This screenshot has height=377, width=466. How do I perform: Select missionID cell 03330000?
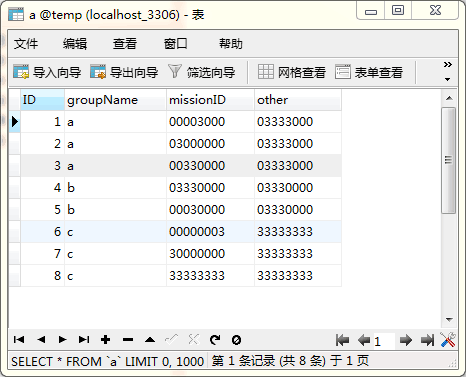[210, 188]
